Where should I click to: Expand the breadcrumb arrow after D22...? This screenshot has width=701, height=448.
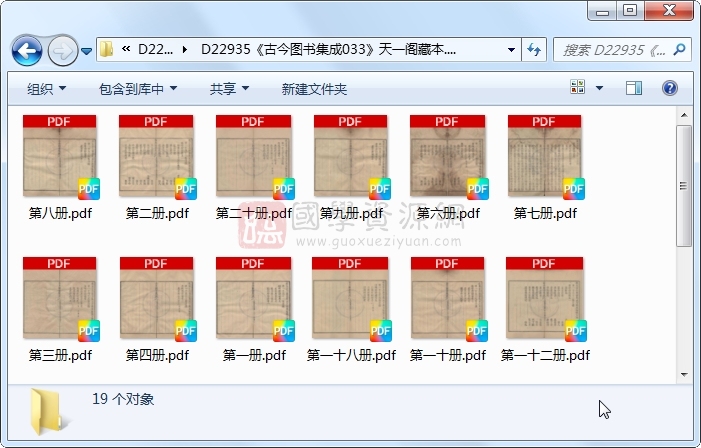tap(185, 50)
